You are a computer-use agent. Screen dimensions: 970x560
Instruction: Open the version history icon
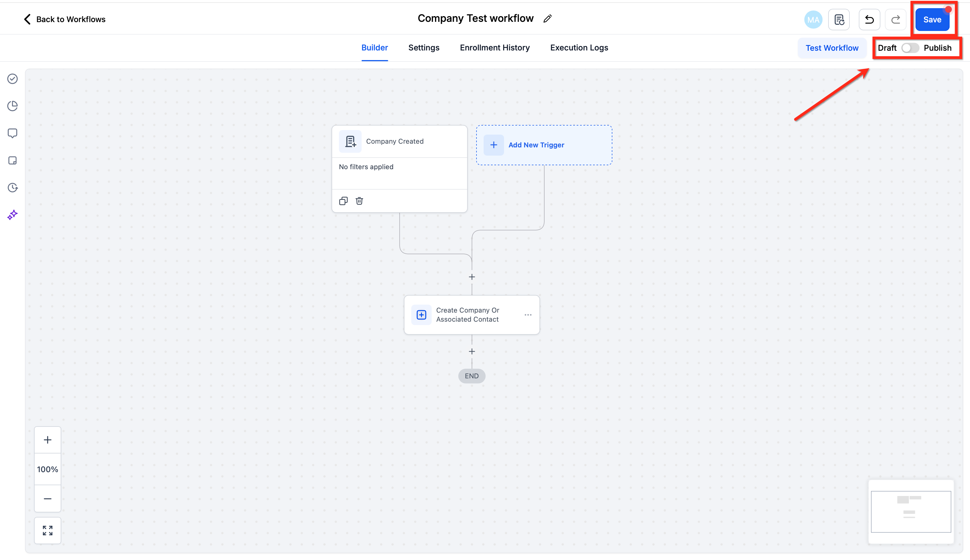tap(839, 20)
